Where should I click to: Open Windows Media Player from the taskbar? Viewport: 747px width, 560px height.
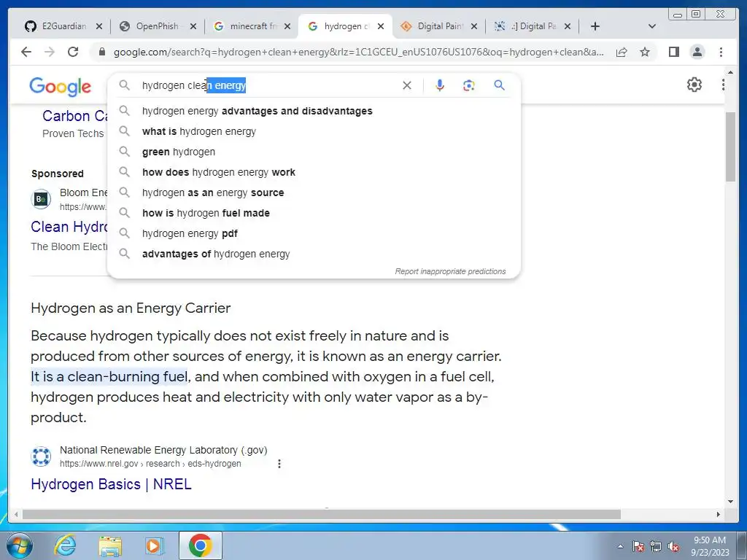coord(154,545)
